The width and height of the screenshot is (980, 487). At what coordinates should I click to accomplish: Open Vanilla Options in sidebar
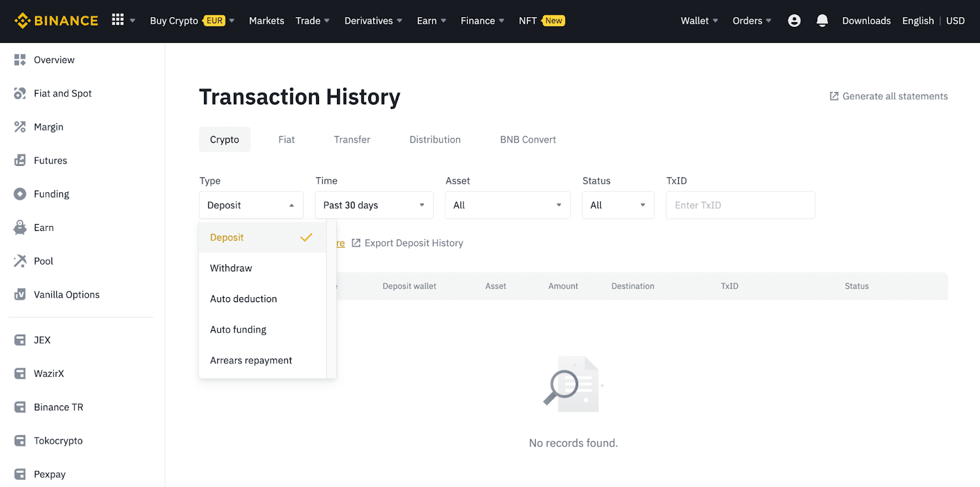point(67,295)
